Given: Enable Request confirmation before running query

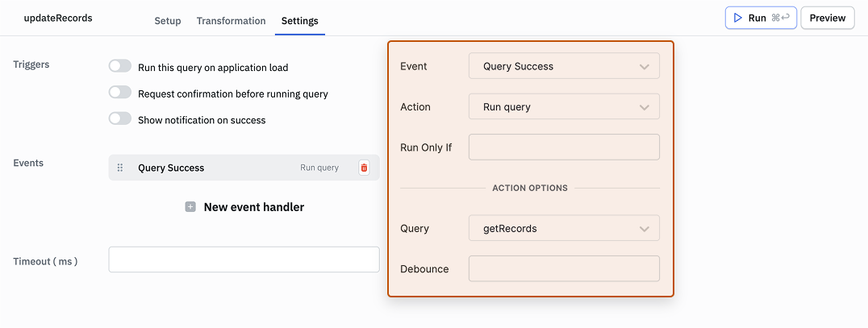Looking at the screenshot, I should [x=119, y=93].
